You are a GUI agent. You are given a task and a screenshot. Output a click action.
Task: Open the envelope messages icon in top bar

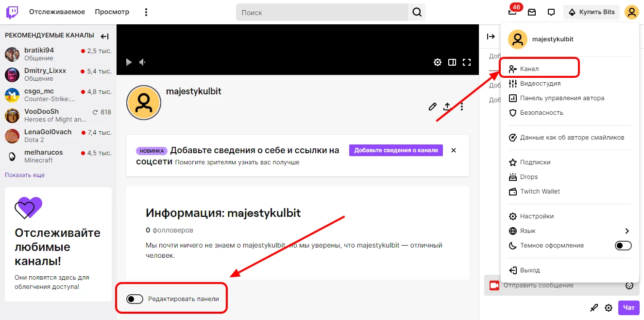(x=532, y=12)
